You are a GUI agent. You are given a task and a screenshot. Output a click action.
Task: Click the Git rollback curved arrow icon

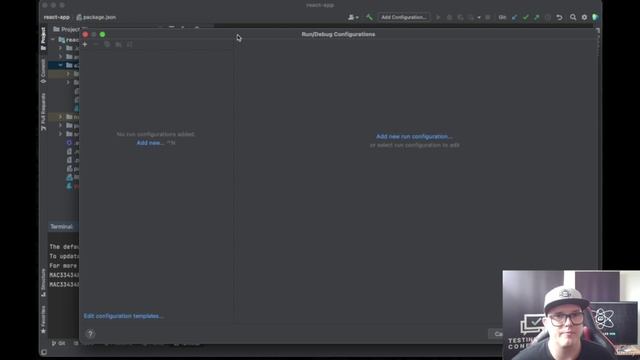click(x=560, y=17)
